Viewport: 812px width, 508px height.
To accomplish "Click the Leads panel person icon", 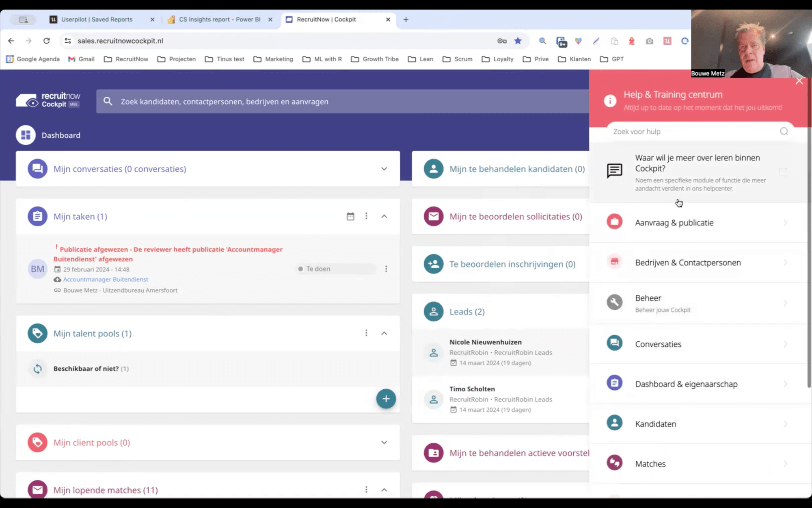I will point(434,311).
